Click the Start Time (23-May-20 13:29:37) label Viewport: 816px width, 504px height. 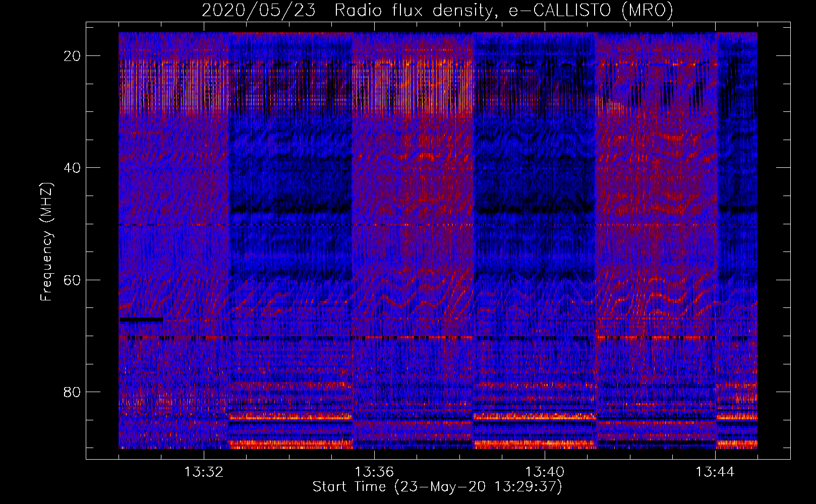(x=437, y=487)
